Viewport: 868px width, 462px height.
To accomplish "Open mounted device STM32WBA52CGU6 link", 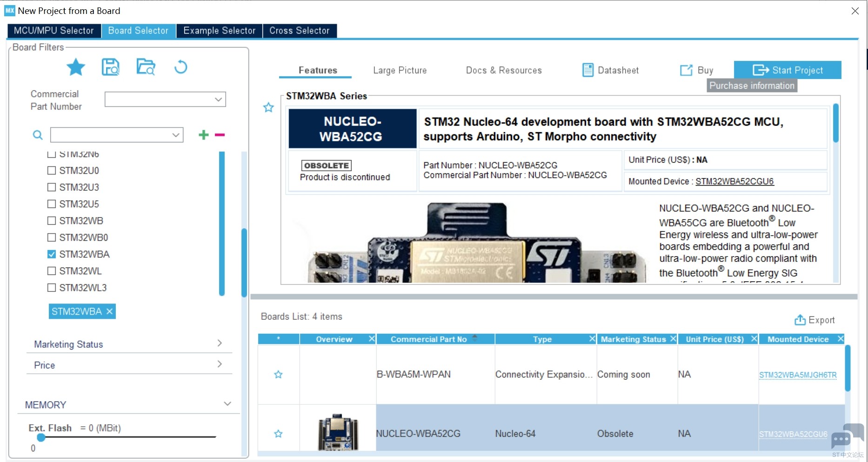I will point(734,181).
